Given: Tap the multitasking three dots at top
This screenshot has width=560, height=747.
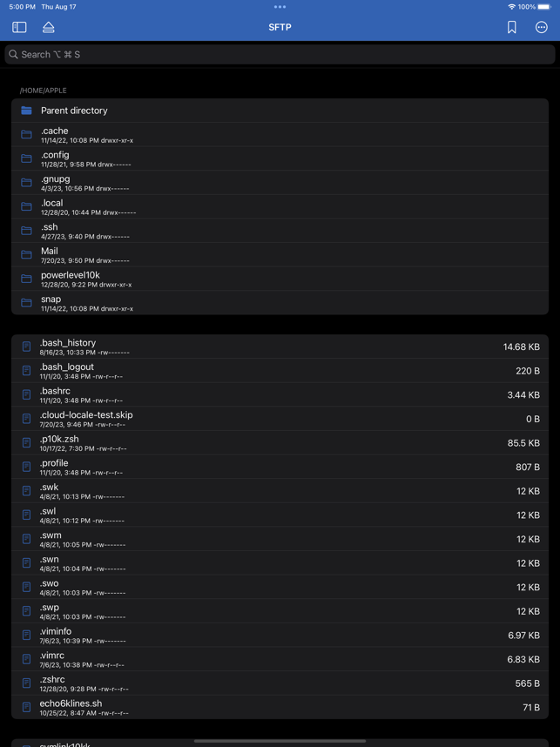Looking at the screenshot, I should coord(280,7).
